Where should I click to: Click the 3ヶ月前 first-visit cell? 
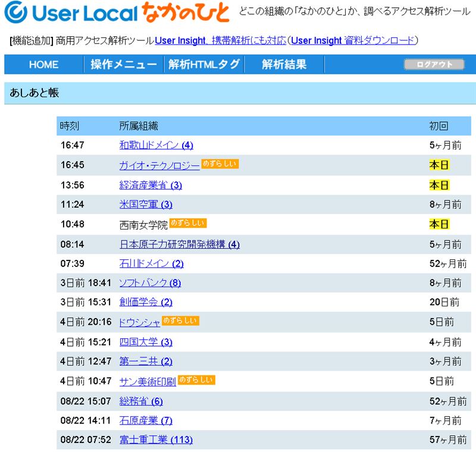pos(445,361)
